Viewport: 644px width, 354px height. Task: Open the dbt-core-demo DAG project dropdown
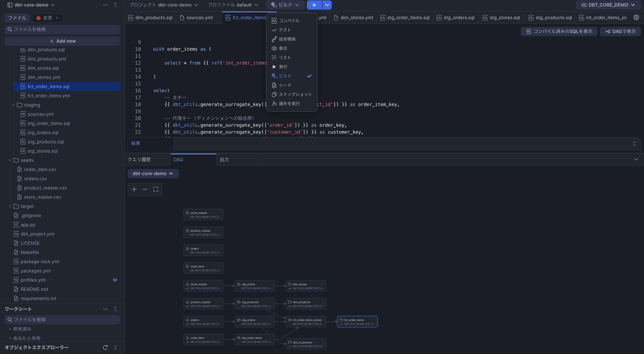(153, 174)
